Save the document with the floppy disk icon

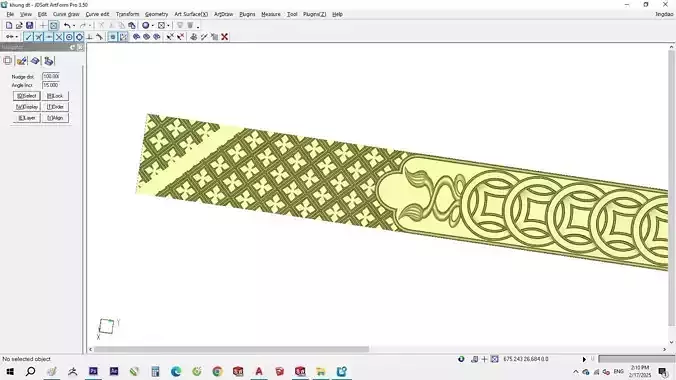click(x=29, y=25)
